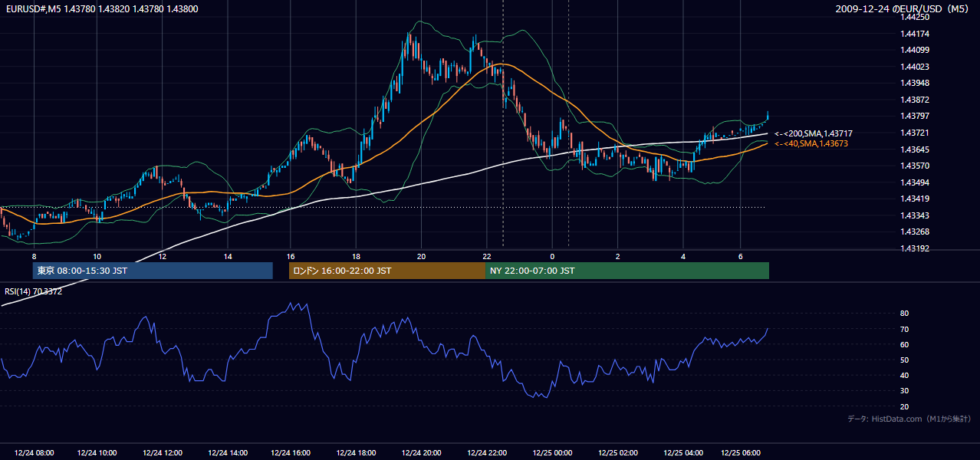The image size is (980, 460).
Task: Click RSI scale level 30
Action: point(904,390)
